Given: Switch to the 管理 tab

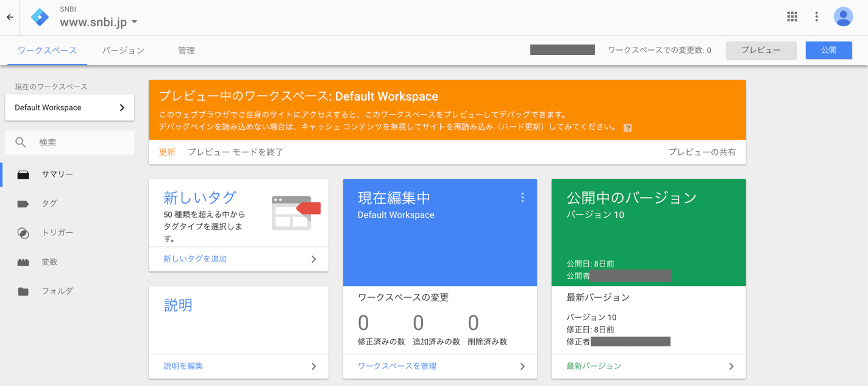Looking at the screenshot, I should click(187, 51).
